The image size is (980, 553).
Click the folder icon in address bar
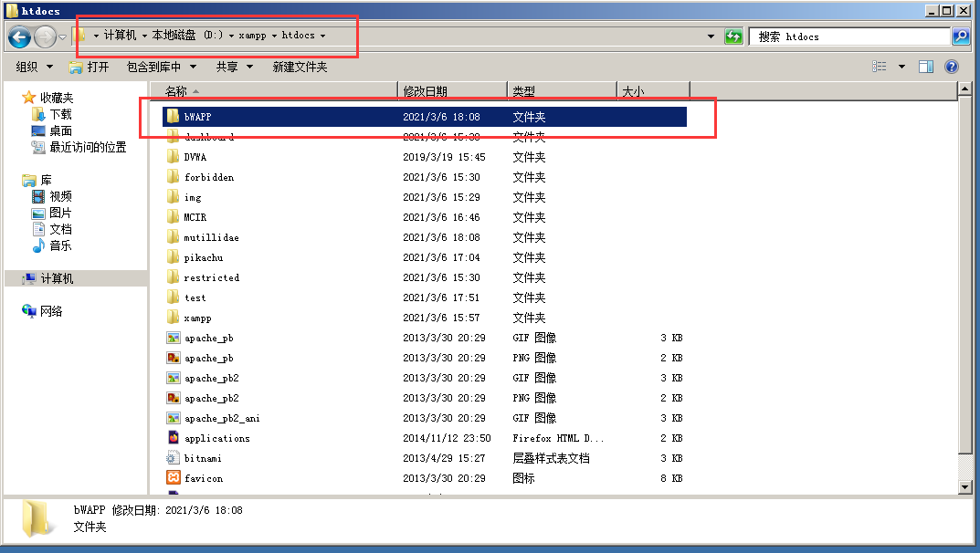click(81, 36)
